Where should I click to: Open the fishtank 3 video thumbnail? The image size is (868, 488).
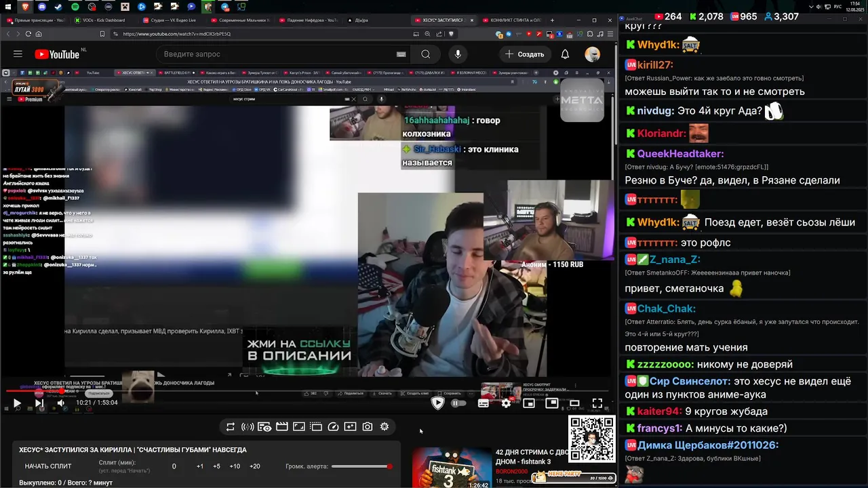(452, 468)
